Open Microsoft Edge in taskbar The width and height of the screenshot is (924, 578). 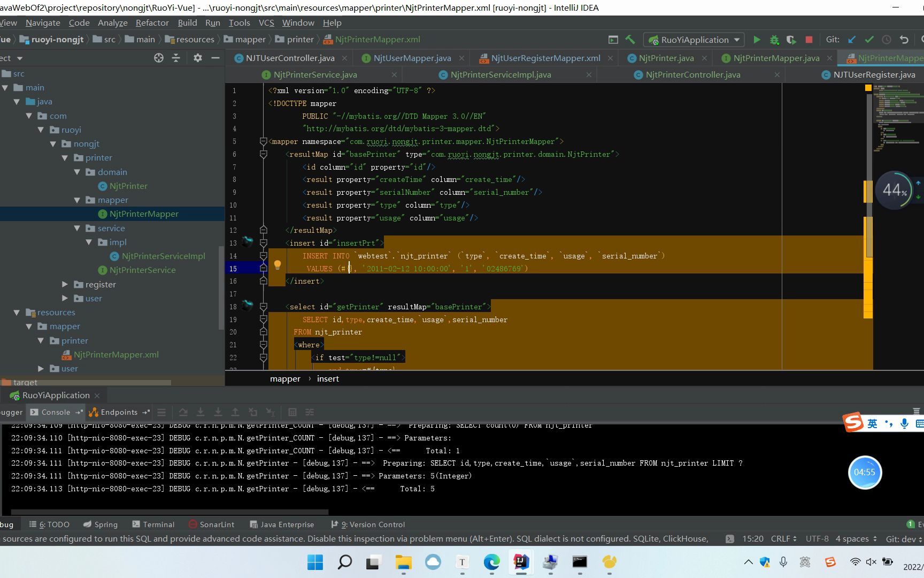coord(492,562)
